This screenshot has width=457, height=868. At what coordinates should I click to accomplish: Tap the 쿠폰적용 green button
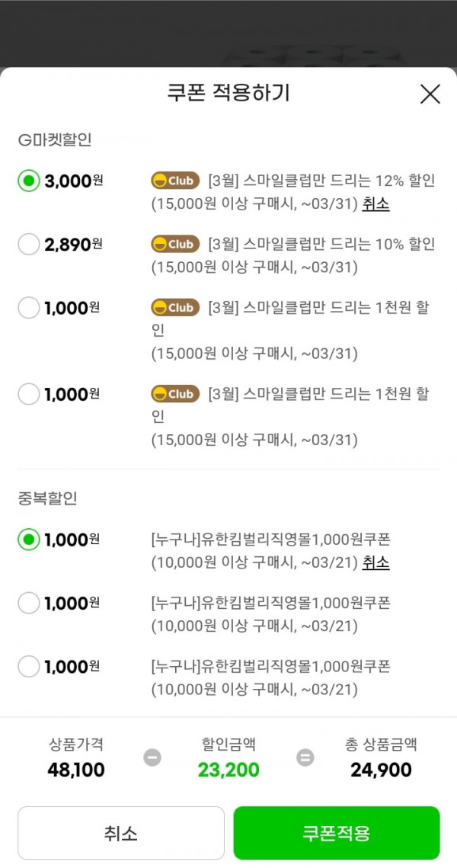click(x=337, y=833)
